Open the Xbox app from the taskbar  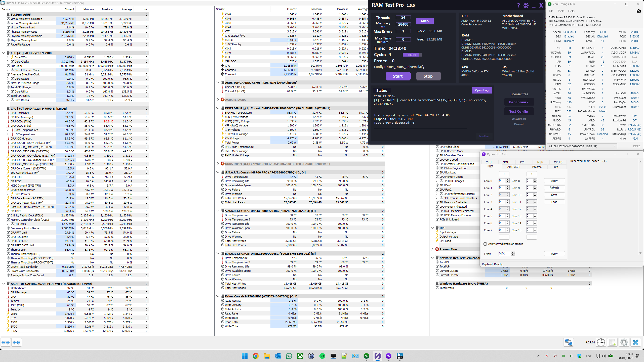coord(300,356)
